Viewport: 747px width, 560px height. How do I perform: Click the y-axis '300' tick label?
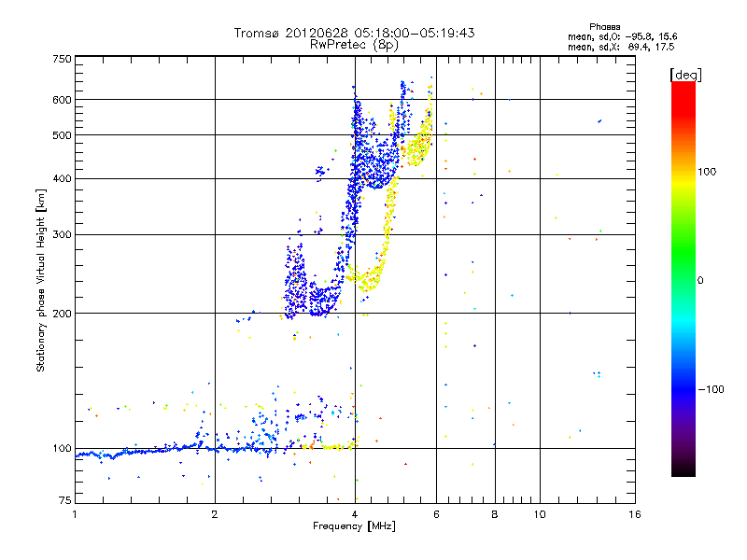(x=63, y=235)
